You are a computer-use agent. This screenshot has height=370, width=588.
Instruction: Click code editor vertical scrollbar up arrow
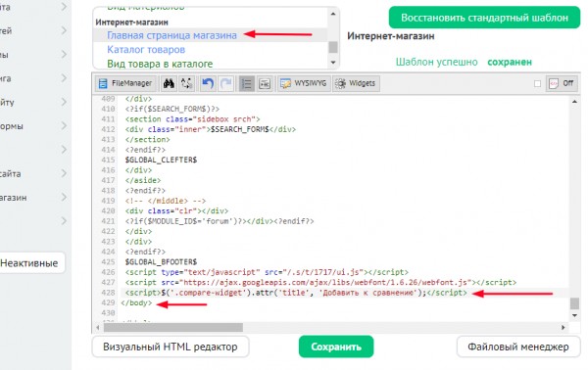click(574, 102)
